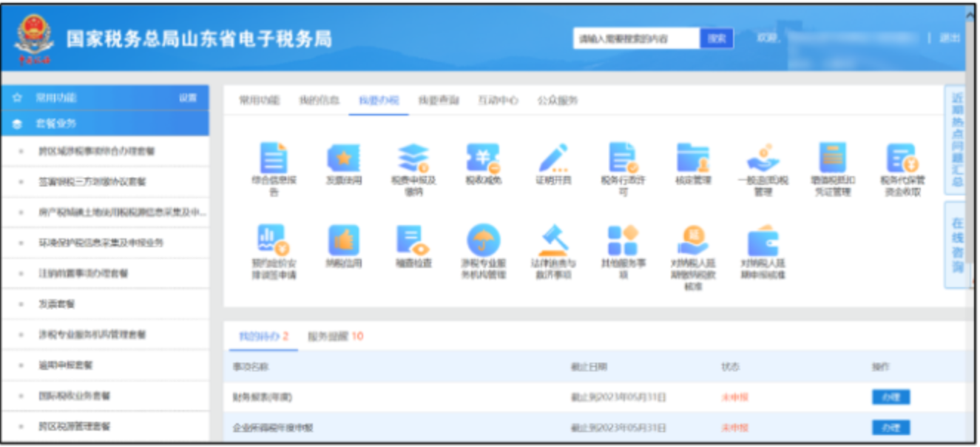
Task: Open 税费申报及缴纳 stacked layers icon
Action: 413,158
